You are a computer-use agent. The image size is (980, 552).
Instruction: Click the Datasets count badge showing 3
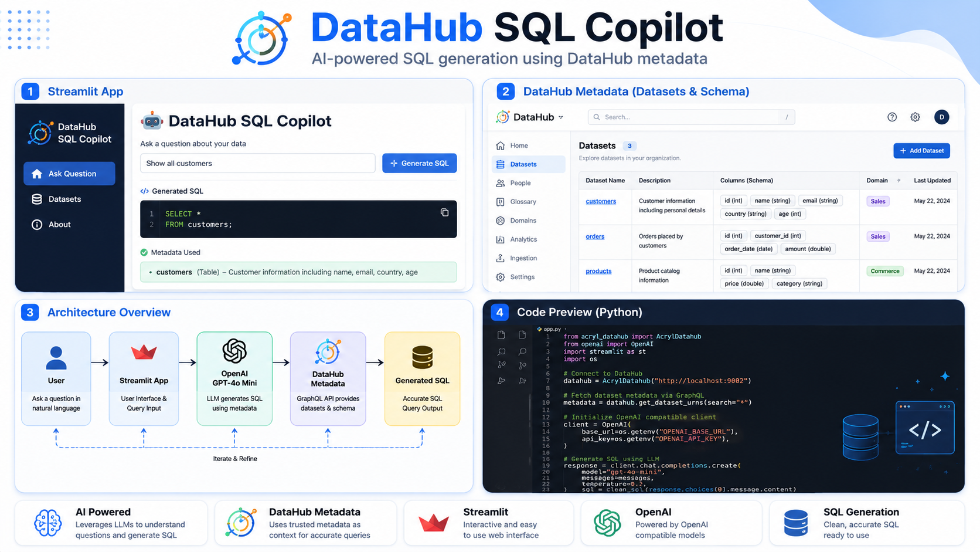[x=629, y=146]
